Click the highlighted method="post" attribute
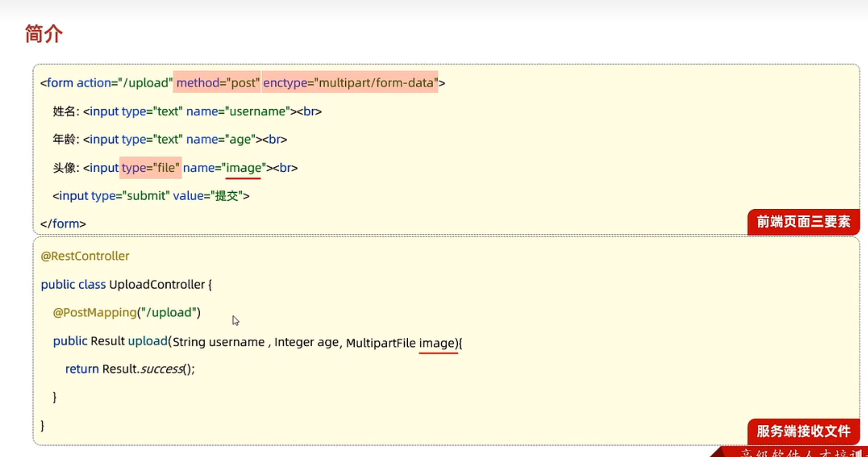This screenshot has width=868, height=457. (x=218, y=83)
